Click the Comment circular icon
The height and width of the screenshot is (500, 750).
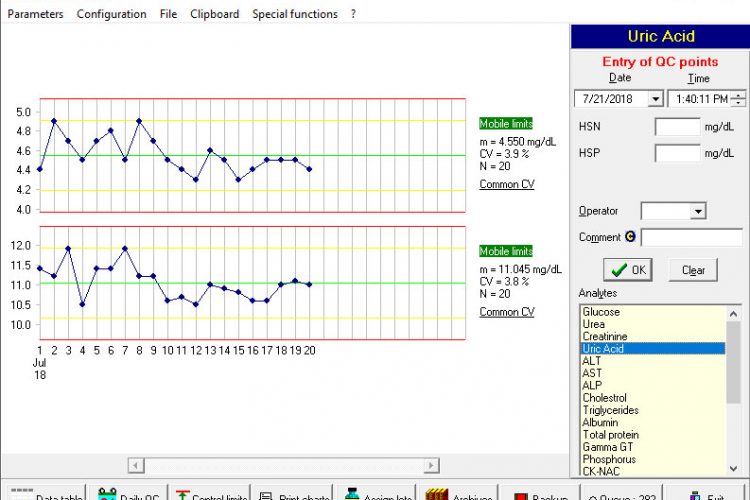[x=631, y=237]
